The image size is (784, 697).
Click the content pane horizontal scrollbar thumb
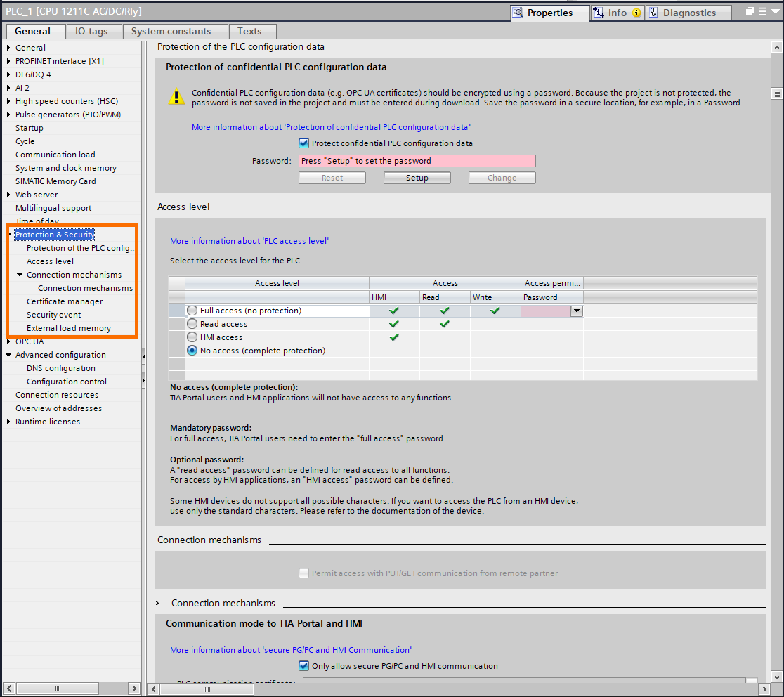(207, 689)
